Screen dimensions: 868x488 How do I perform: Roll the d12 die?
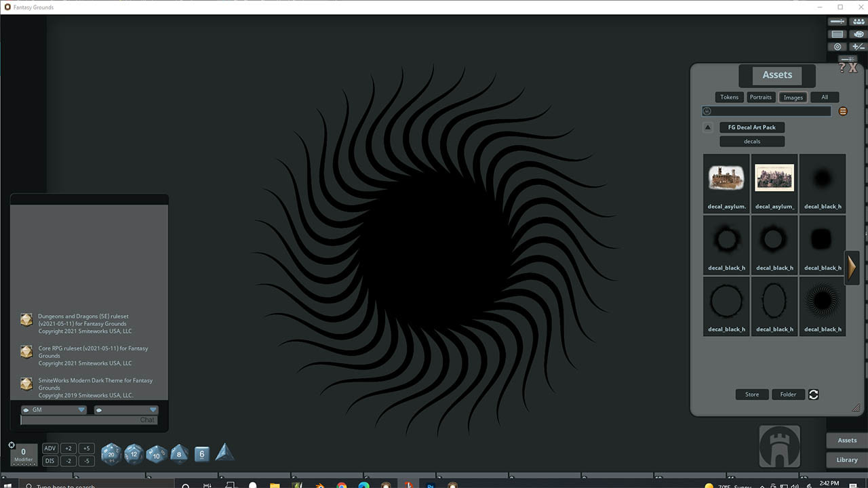[133, 454]
